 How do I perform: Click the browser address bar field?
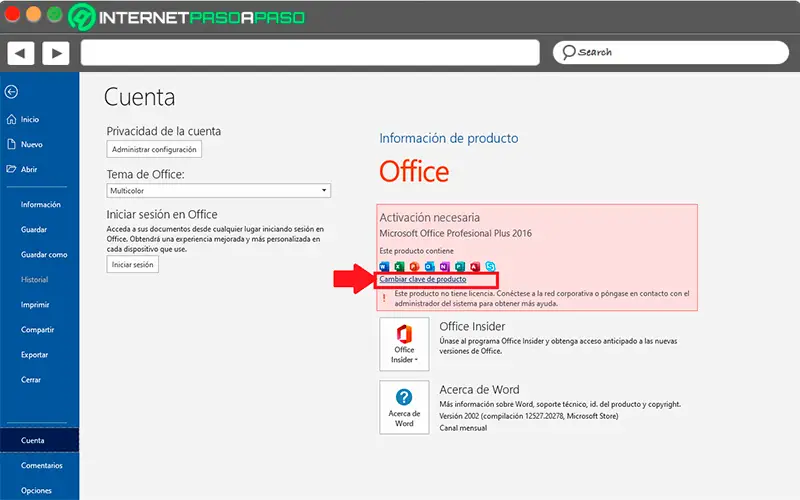tap(310, 53)
